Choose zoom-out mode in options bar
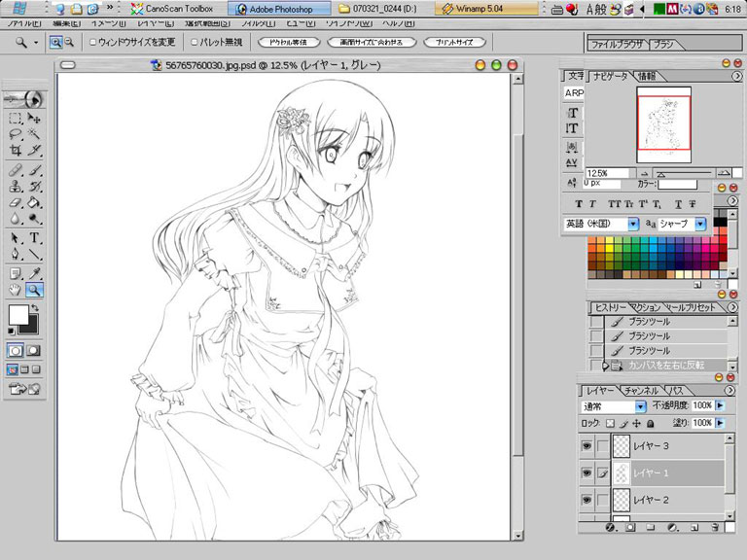Image resolution: width=747 pixels, height=560 pixels. 70,43
